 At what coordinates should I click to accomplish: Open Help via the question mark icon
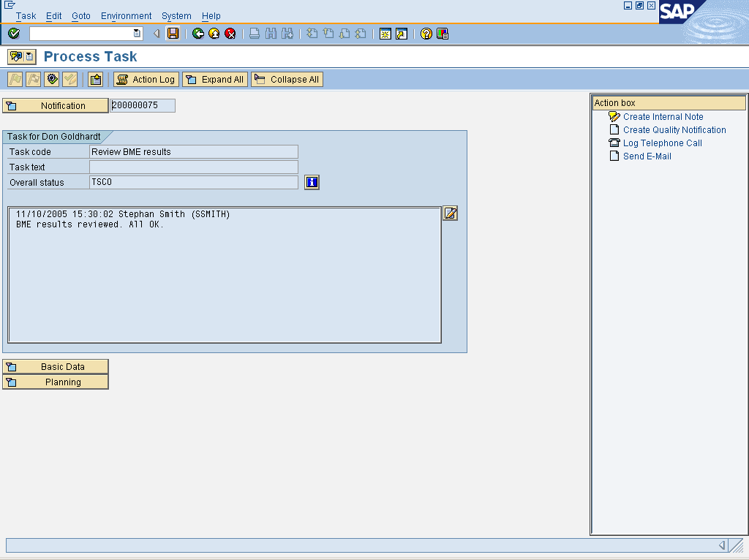426,34
